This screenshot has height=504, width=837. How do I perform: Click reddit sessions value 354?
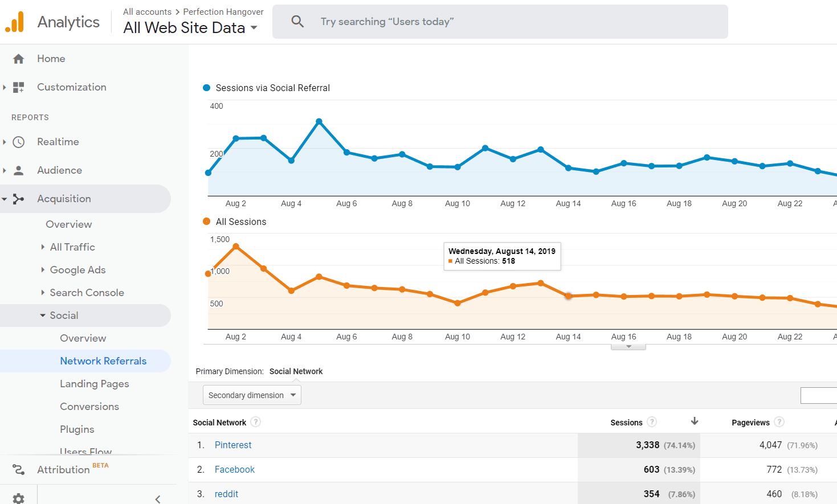point(651,494)
